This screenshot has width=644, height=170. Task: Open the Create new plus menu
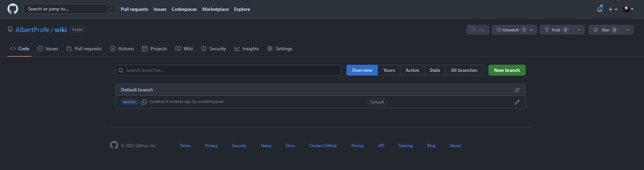pos(613,9)
